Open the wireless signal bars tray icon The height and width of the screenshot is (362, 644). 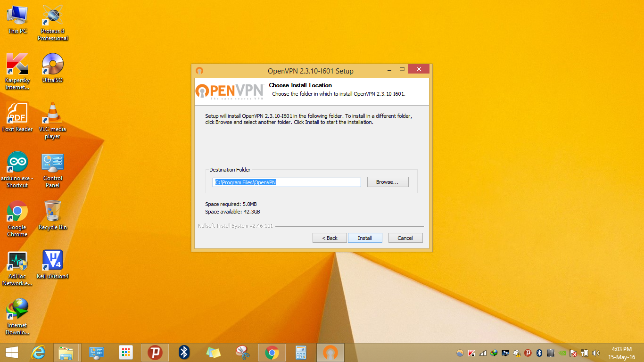483,353
